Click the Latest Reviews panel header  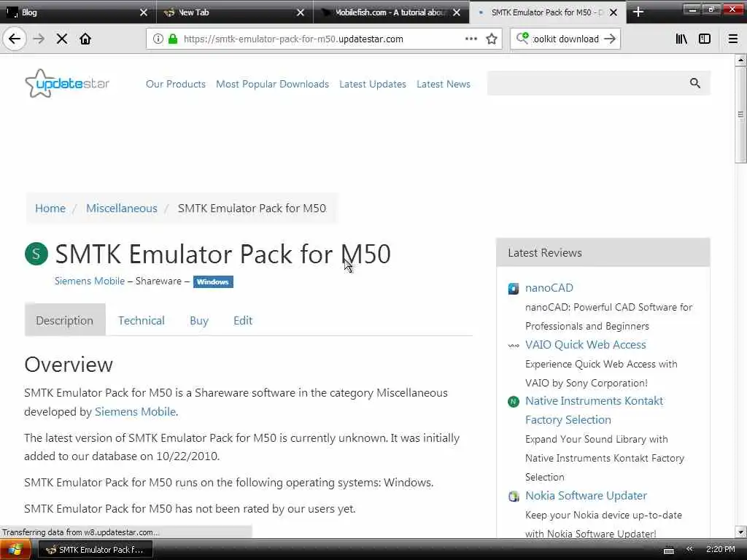603,252
